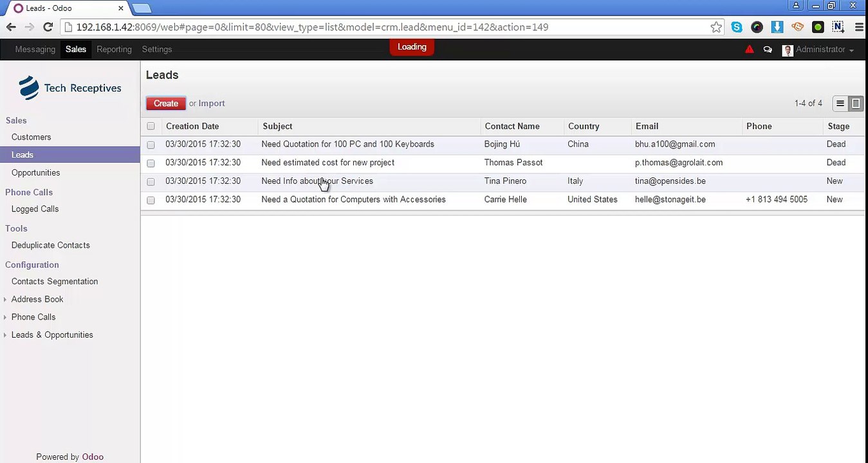The width and height of the screenshot is (868, 463).
Task: Open lead 'Need a Quotation for Computers with Accessories'
Action: tap(353, 199)
